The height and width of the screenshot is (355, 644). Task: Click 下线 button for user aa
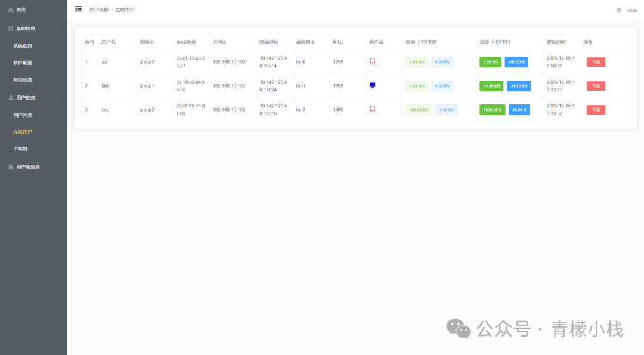pyautogui.click(x=596, y=62)
